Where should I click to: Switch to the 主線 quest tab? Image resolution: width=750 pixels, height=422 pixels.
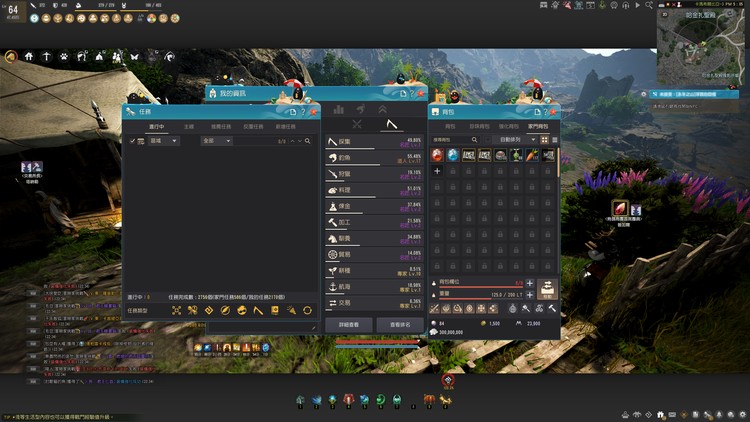189,127
